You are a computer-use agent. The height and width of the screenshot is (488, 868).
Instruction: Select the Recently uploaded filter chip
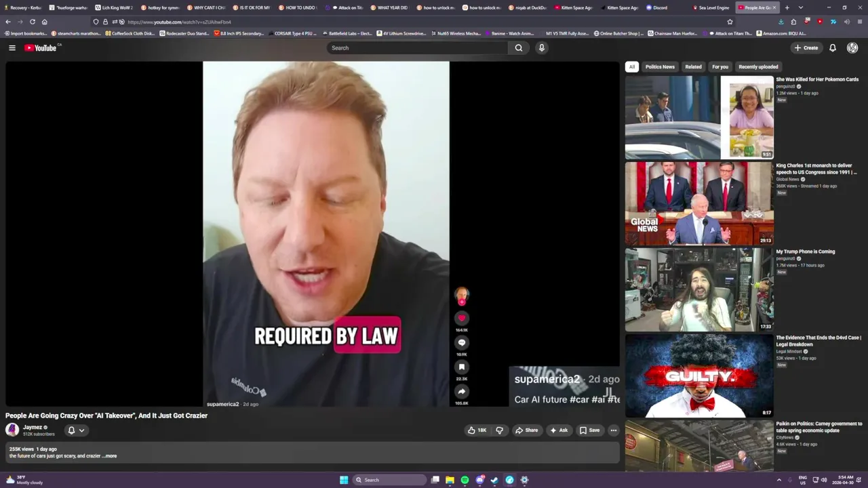point(758,67)
